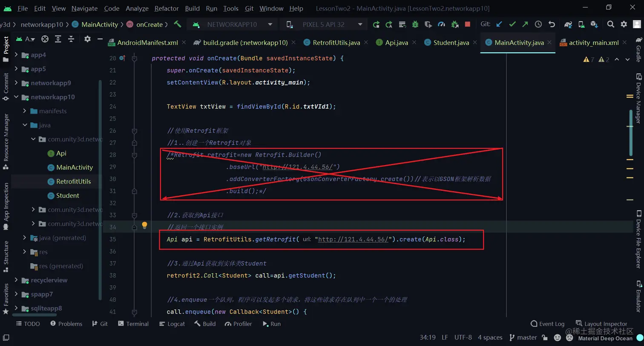The image size is (644, 346).
Task: Collapse all nodes in Project panel
Action: click(x=71, y=39)
